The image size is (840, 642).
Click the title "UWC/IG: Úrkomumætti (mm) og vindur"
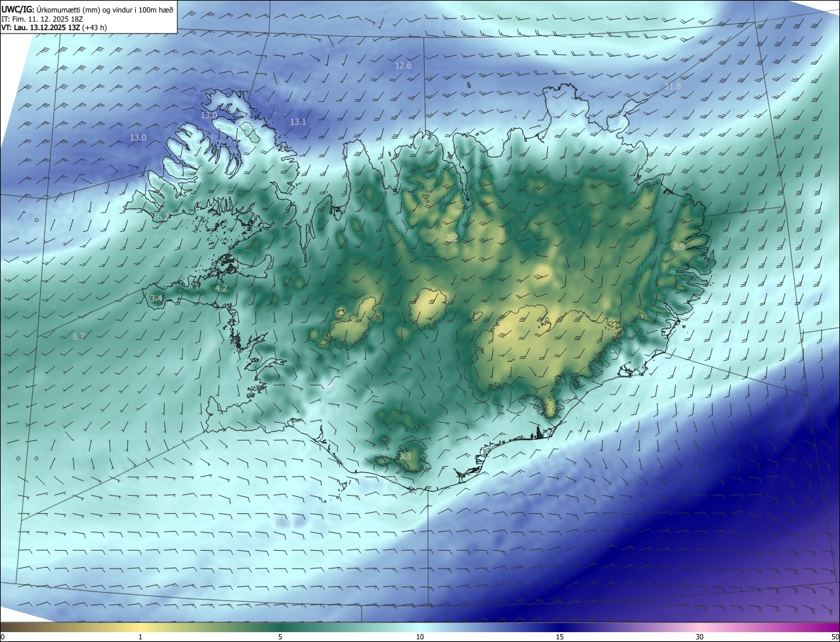(87, 11)
